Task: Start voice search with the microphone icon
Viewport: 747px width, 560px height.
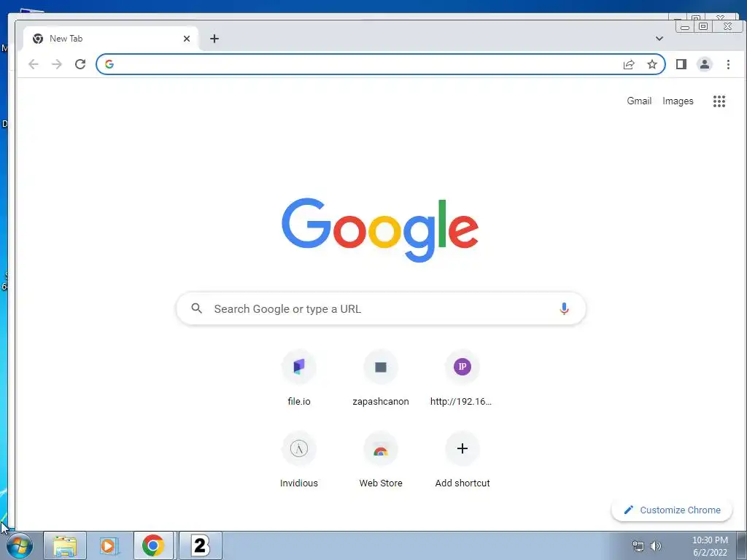Action: point(564,308)
